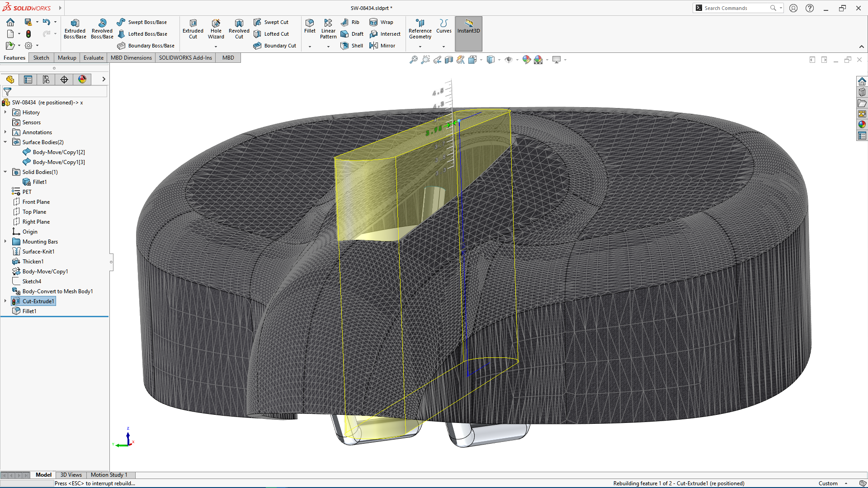Collapse the Surface Bodies(2) folder
Viewport: 868px width, 488px height.
point(5,142)
